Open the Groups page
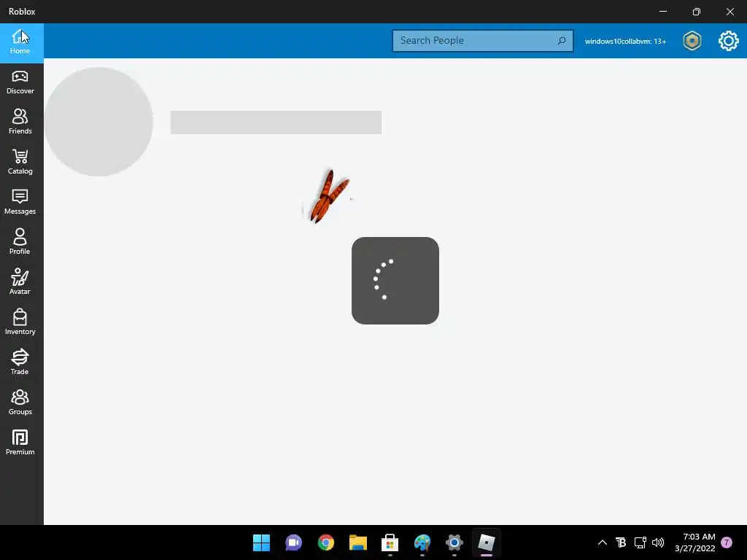The width and height of the screenshot is (747, 560). [x=20, y=402]
